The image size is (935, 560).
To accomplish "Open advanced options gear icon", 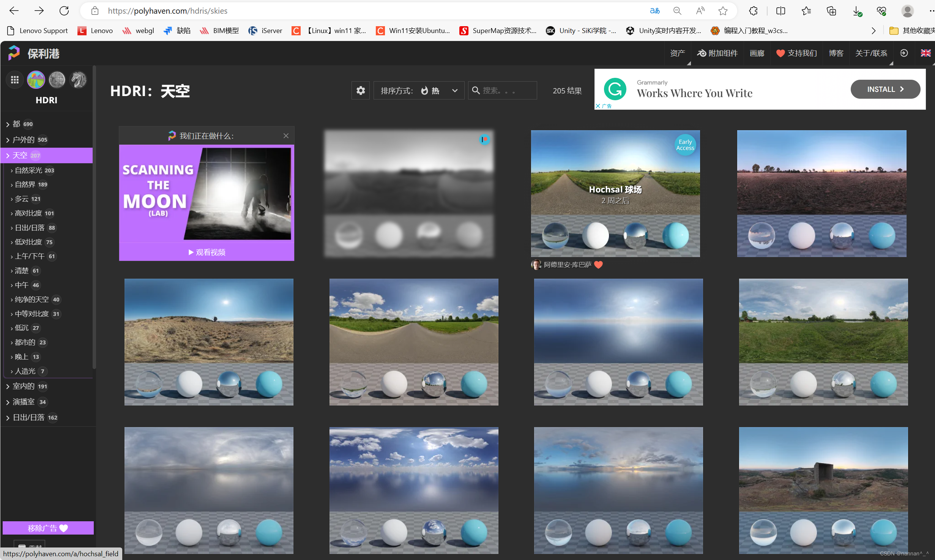I will pos(360,90).
